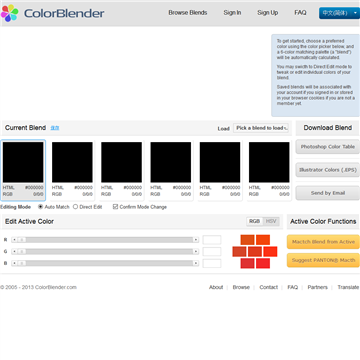Click the G slider handle
360x360 pixels.
click(x=22, y=251)
